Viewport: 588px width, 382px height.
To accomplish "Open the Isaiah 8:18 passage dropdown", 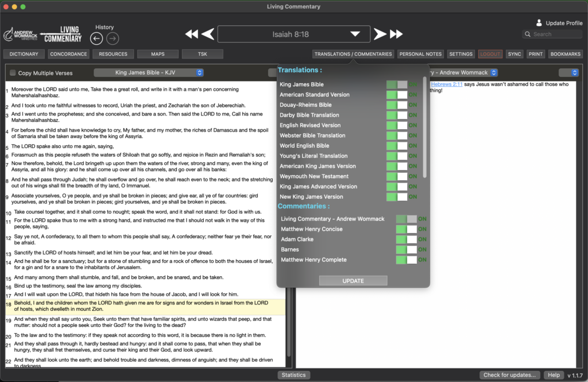I will coord(355,34).
